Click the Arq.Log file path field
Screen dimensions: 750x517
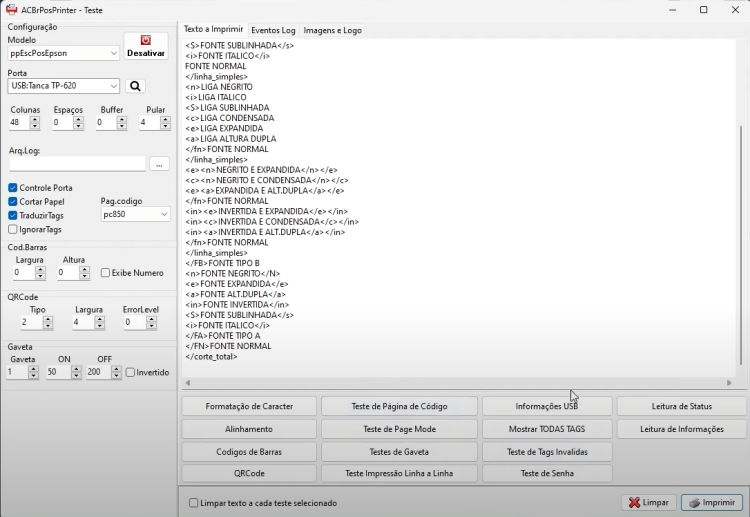tap(77, 164)
